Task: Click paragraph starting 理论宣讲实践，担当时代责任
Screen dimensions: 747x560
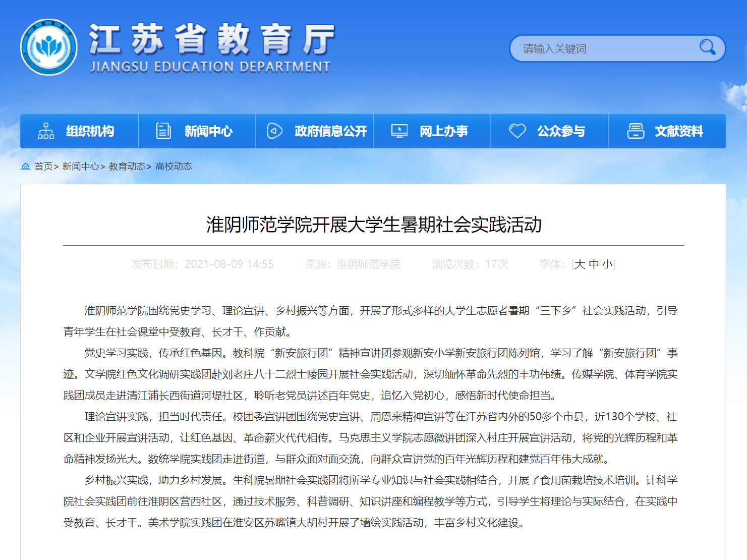Action: (371, 438)
